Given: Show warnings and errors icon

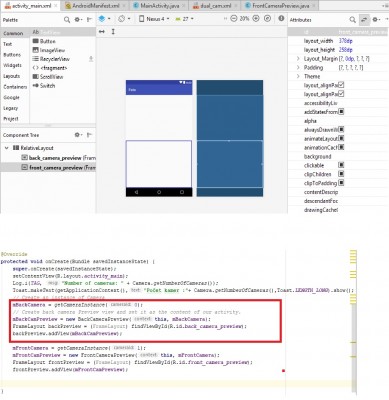Looking at the screenshot, I should click(281, 19).
